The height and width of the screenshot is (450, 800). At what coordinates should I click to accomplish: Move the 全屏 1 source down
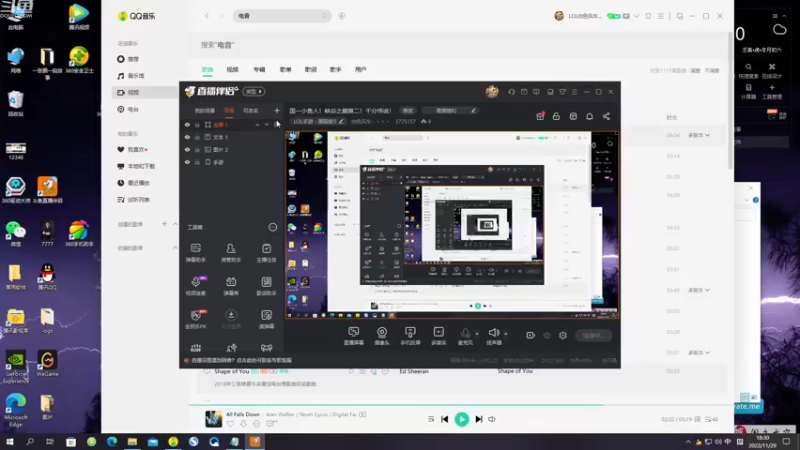tap(266, 125)
